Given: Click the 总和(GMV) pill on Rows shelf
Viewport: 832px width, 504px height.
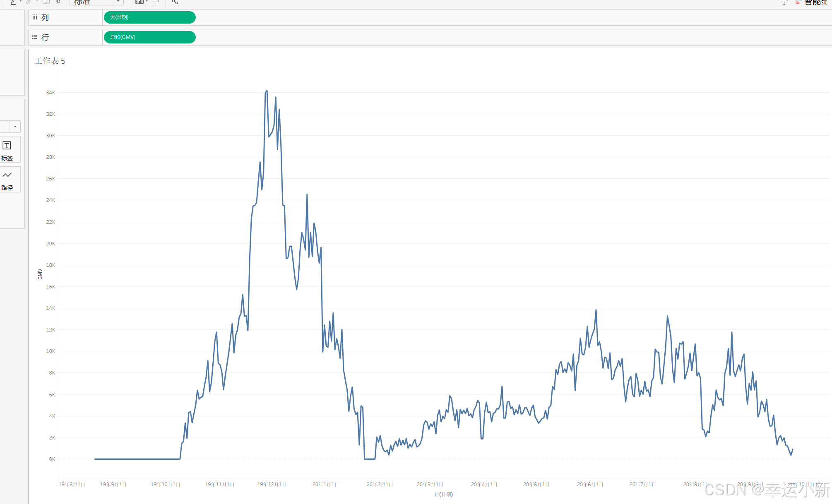Looking at the screenshot, I should 149,37.
